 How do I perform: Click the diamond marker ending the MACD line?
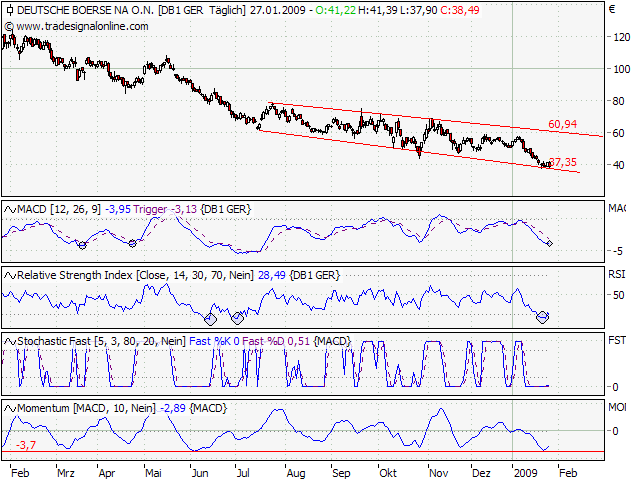(551, 243)
